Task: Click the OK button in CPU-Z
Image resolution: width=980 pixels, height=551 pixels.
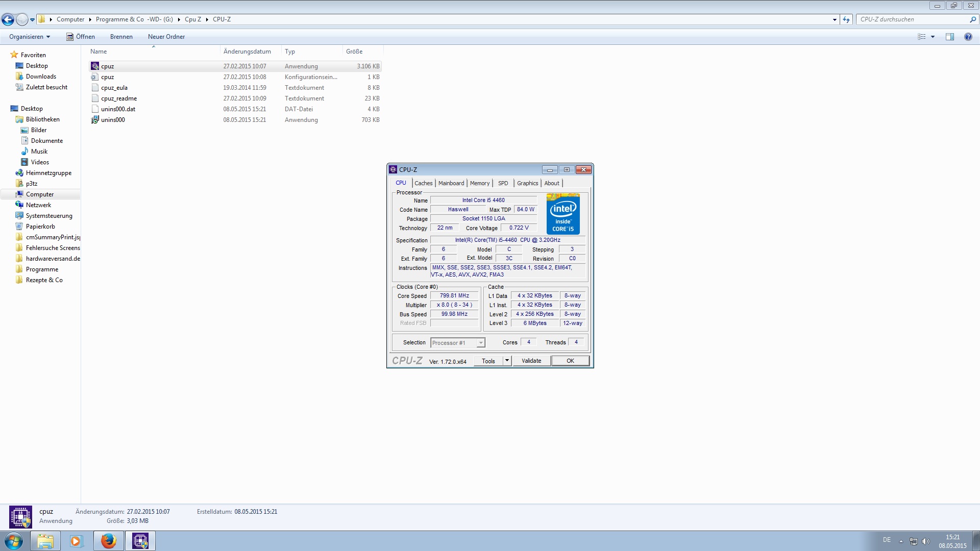Action: coord(570,361)
